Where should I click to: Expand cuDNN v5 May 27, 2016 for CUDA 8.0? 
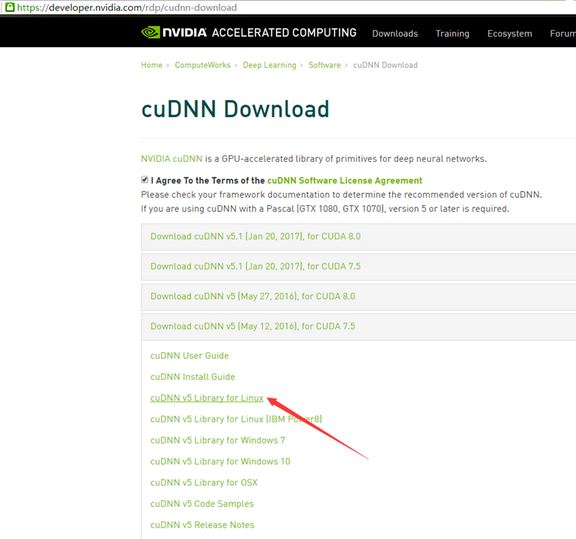pos(359,296)
